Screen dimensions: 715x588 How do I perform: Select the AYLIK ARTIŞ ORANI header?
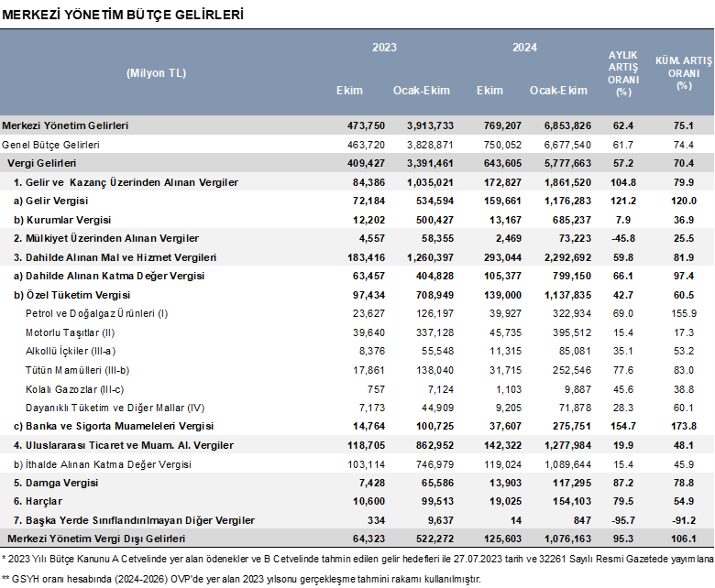(623, 73)
